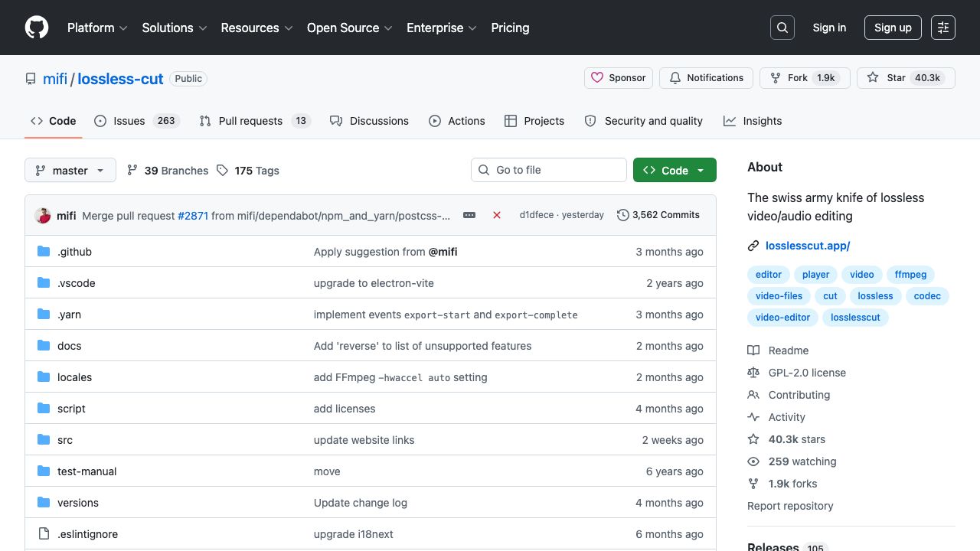980x551 pixels.
Task: Open the mifi owner profile link
Action: coord(55,79)
